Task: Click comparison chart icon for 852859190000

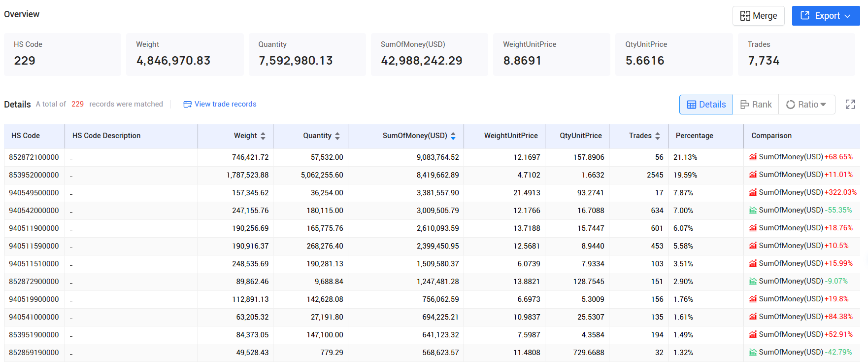Action: point(753,352)
